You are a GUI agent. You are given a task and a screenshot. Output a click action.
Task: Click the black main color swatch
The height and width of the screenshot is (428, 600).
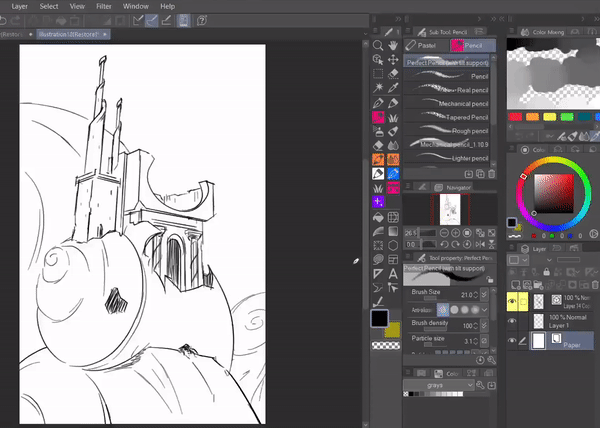(379, 318)
